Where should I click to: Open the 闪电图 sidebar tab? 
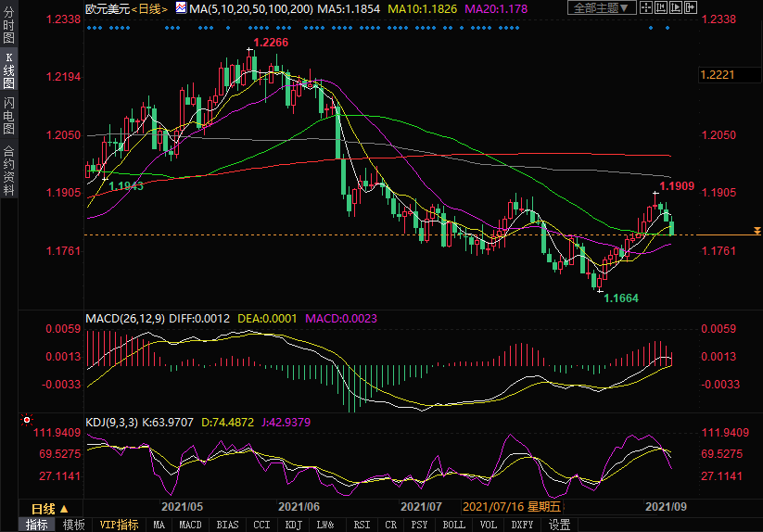[8, 116]
